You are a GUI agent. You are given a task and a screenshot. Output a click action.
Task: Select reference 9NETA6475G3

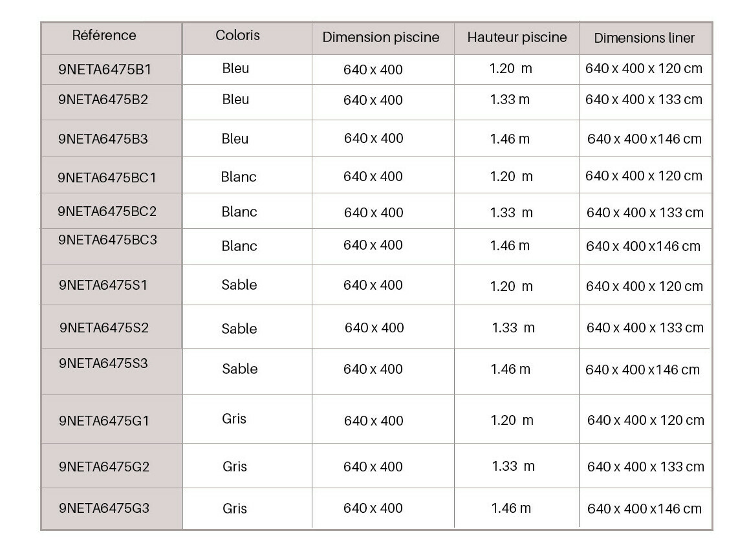coord(103,509)
